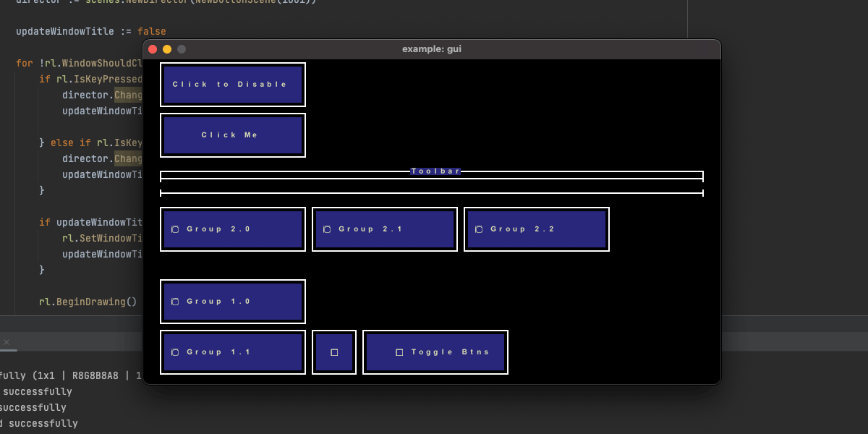Click the checkbox icon in Toggle Btns
The image size is (868, 434).
point(399,352)
